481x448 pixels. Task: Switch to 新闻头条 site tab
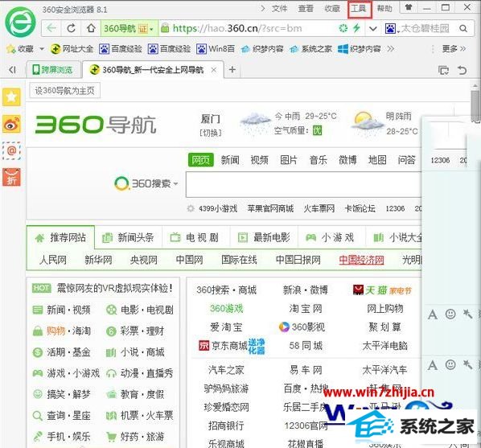point(128,237)
